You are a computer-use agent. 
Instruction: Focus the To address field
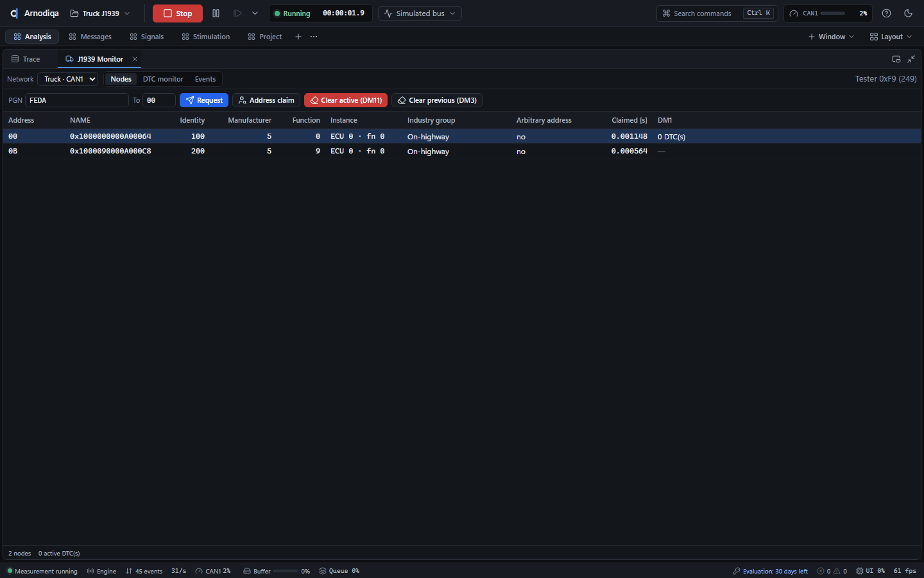pos(159,100)
